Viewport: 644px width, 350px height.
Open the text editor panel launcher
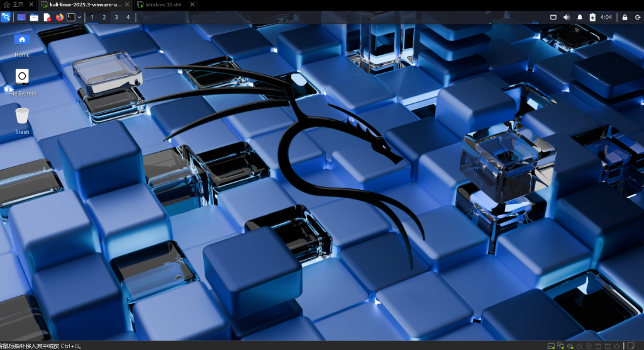tap(47, 17)
